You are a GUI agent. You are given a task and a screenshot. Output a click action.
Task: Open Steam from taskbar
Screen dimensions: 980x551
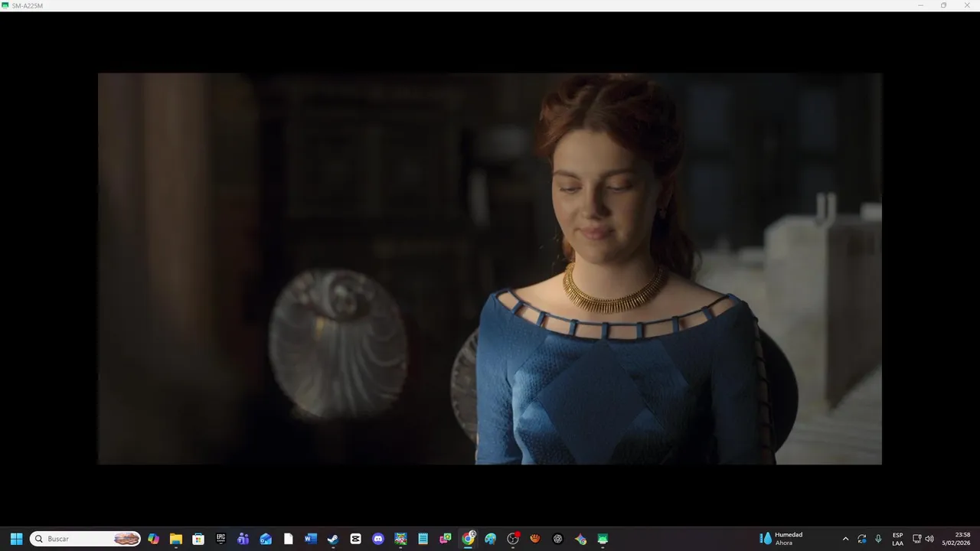click(x=333, y=539)
